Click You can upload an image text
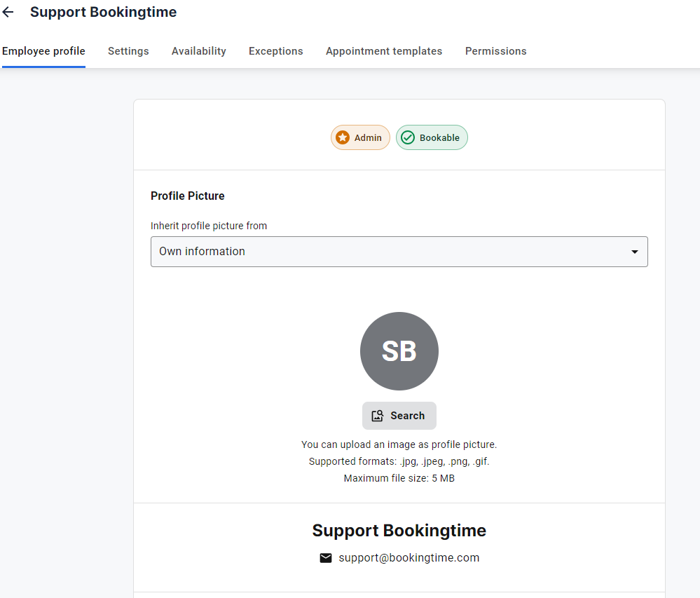The height and width of the screenshot is (598, 700). [x=399, y=444]
